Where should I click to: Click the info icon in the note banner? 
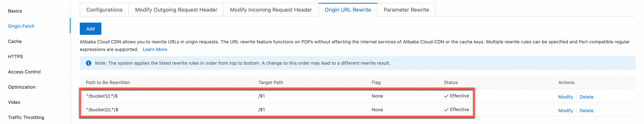89,63
